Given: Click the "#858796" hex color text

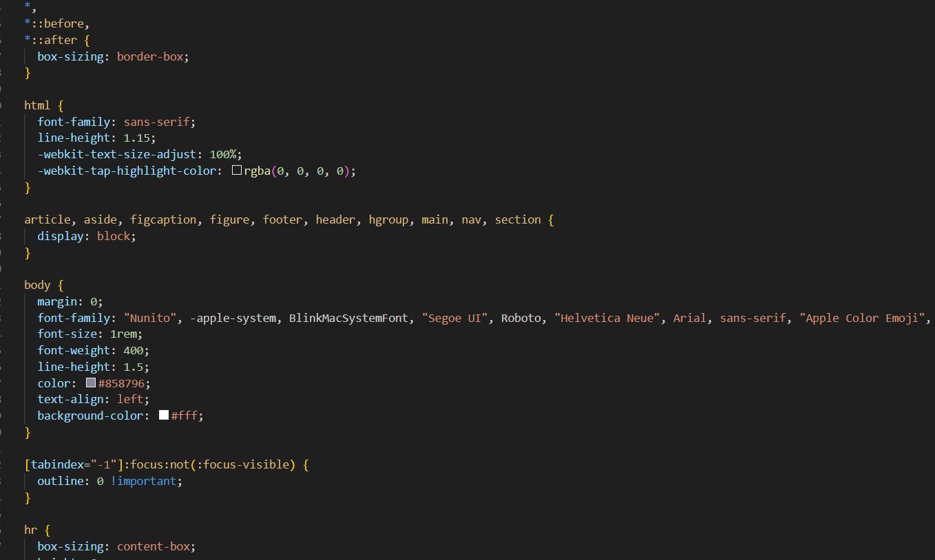Looking at the screenshot, I should click(x=120, y=383).
